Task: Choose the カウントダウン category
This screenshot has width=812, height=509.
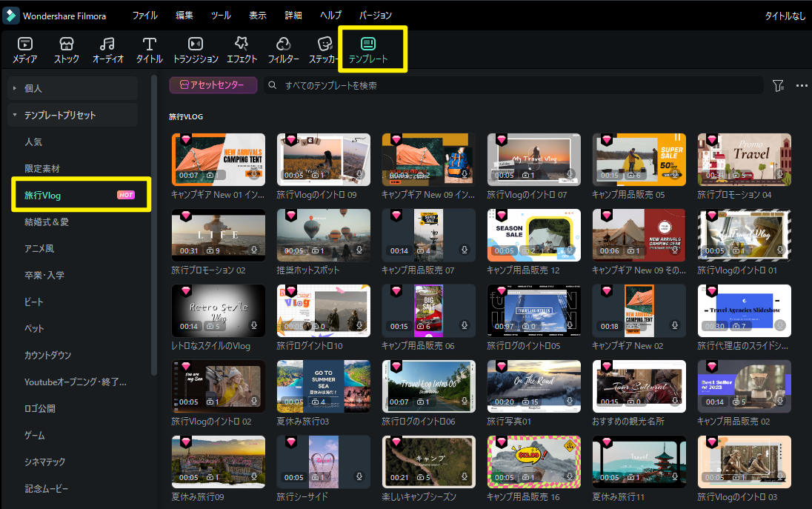Action: (x=48, y=355)
